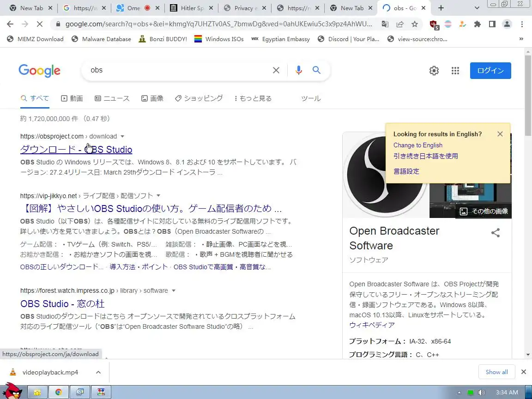The height and width of the screenshot is (399, 532).
Task: Open Chrome's three-dot menu
Action: (522, 24)
